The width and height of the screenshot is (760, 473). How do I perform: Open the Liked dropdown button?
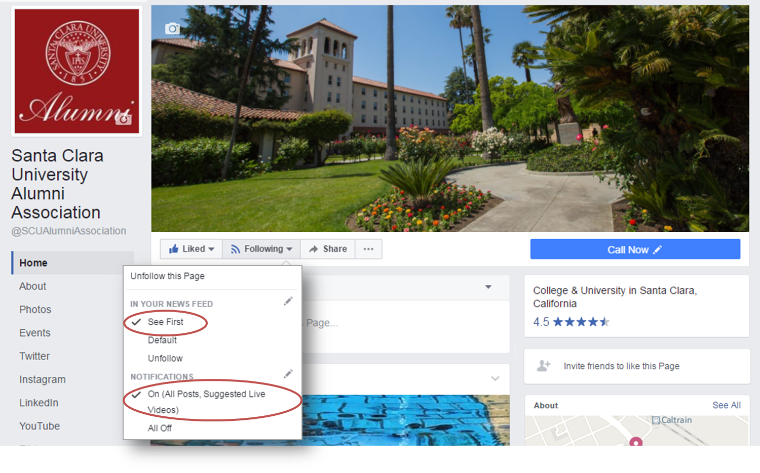pyautogui.click(x=190, y=249)
